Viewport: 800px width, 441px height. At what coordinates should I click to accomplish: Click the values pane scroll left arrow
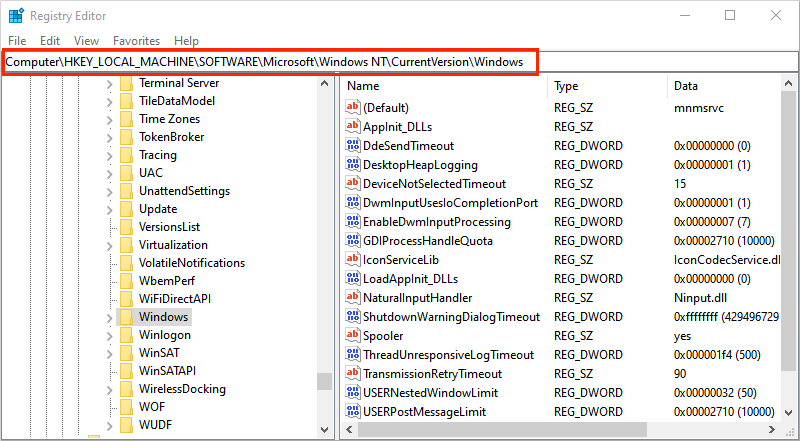[x=349, y=429]
